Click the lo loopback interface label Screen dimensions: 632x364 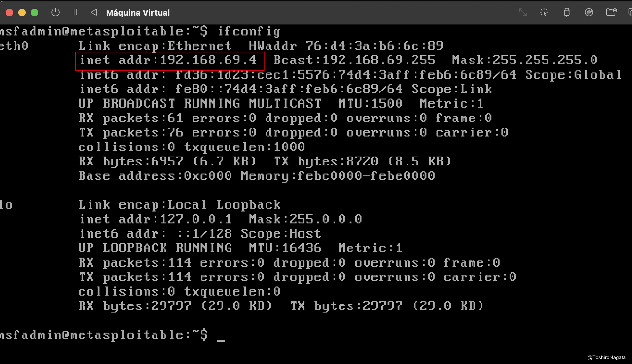[6, 205]
